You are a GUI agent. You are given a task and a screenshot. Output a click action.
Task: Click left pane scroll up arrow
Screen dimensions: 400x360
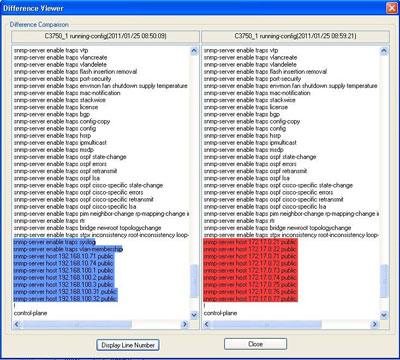coord(194,51)
